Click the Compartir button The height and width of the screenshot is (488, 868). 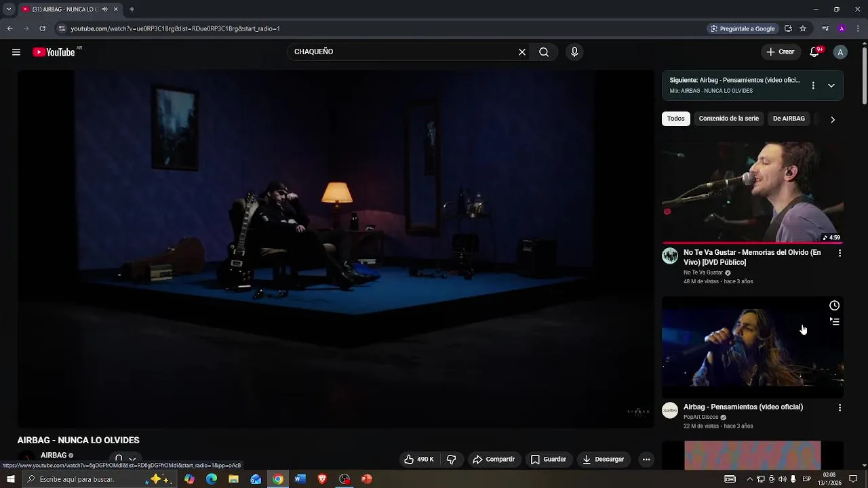494,460
